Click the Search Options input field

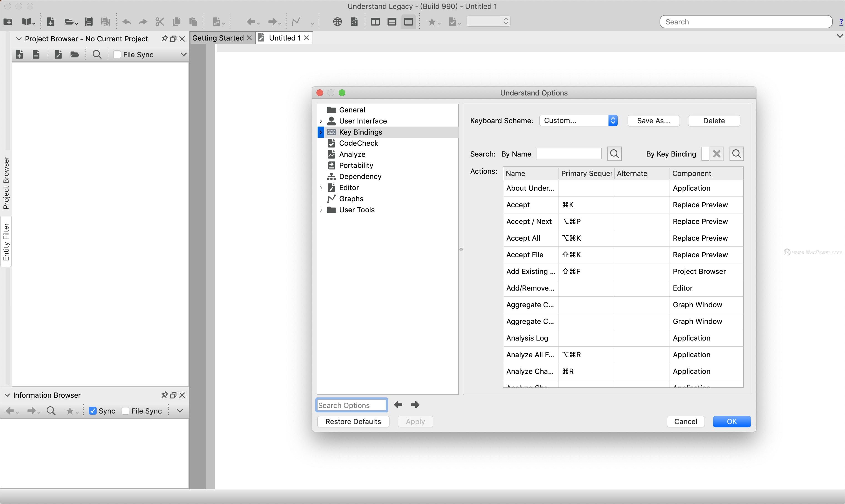click(351, 405)
